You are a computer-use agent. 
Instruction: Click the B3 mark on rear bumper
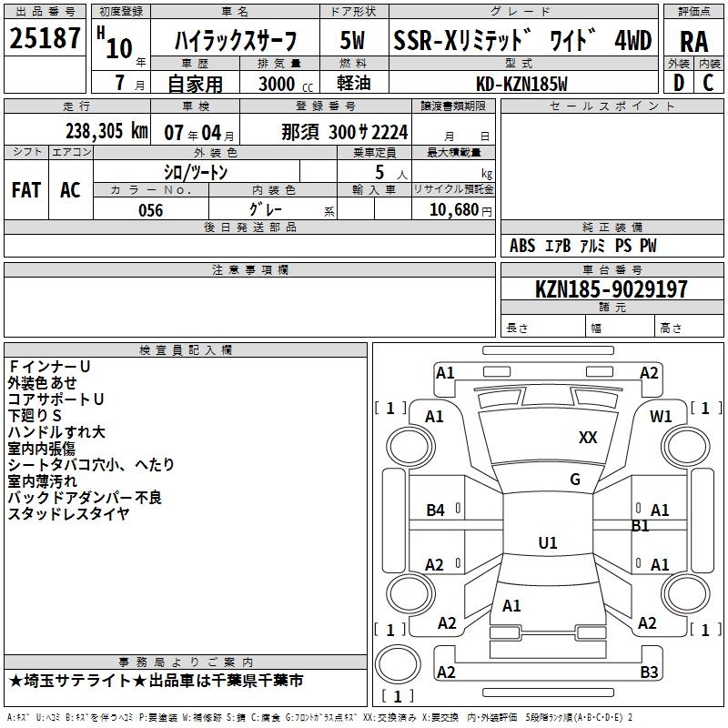coord(649,672)
